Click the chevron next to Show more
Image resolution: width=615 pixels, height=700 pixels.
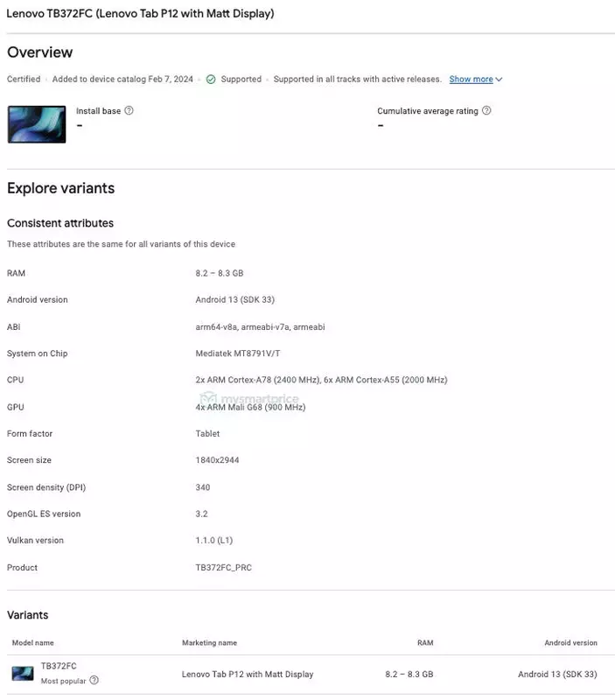(x=499, y=80)
